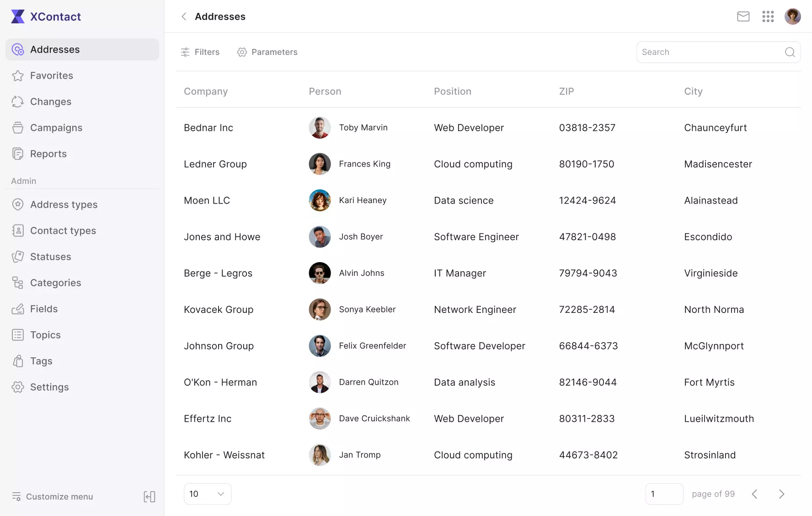Go back using the Addresses back arrow
This screenshot has height=516, width=812.
pos(184,16)
